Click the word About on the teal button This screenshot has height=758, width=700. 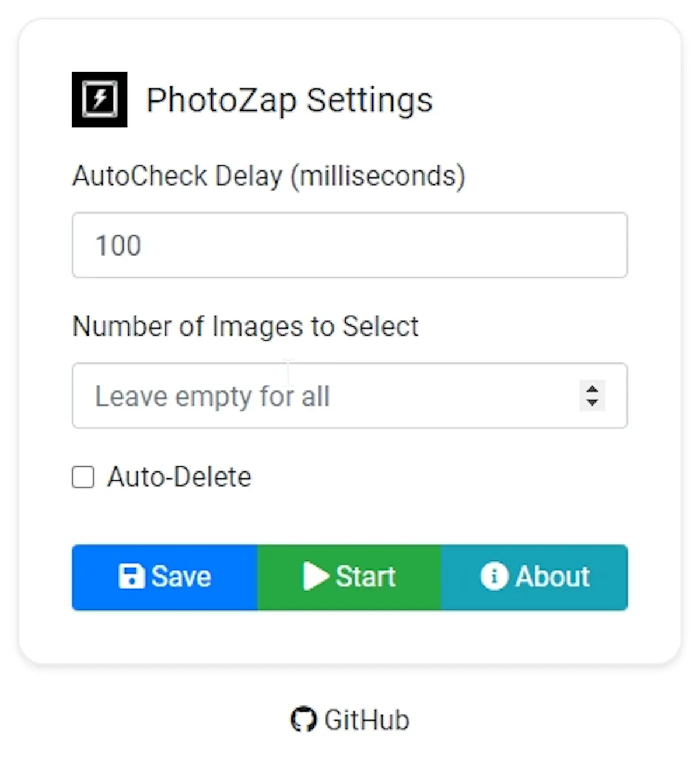click(552, 577)
